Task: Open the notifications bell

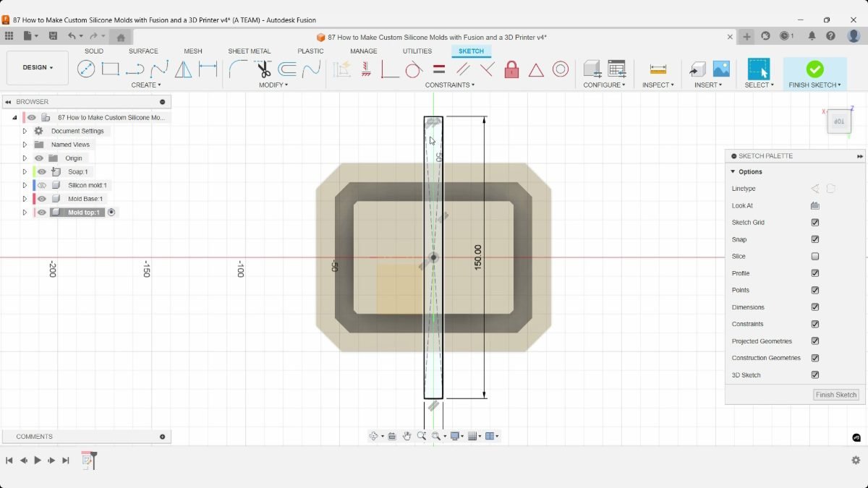Action: click(812, 35)
